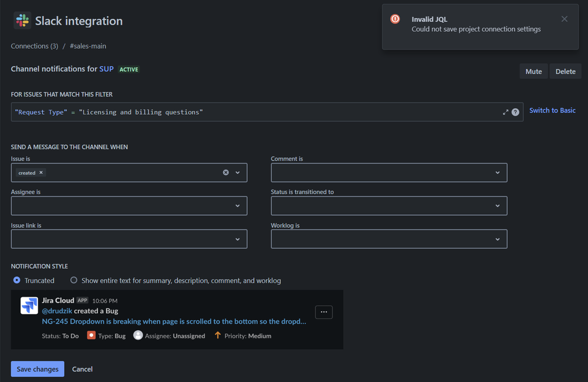
Task: Select Show entire text notification style
Action: pyautogui.click(x=74, y=280)
